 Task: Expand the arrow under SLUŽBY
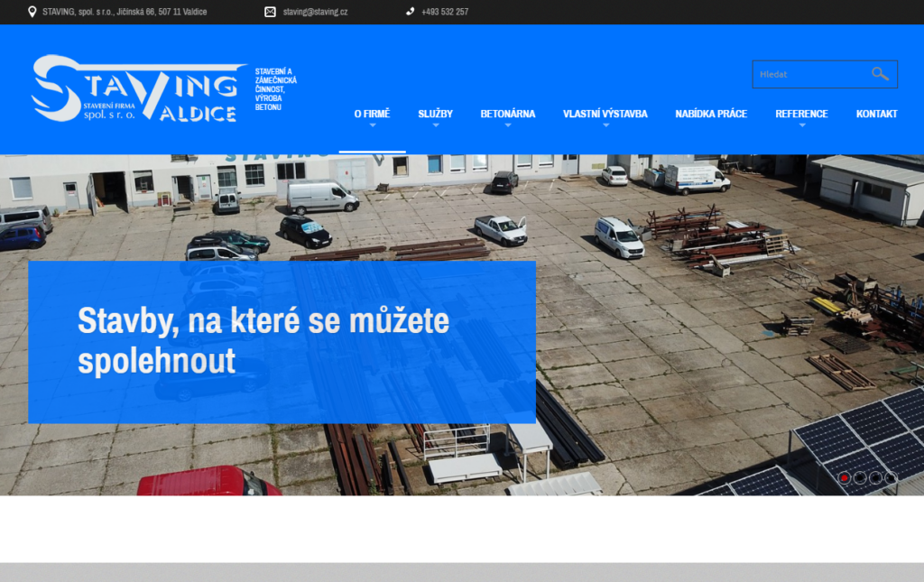[435, 125]
